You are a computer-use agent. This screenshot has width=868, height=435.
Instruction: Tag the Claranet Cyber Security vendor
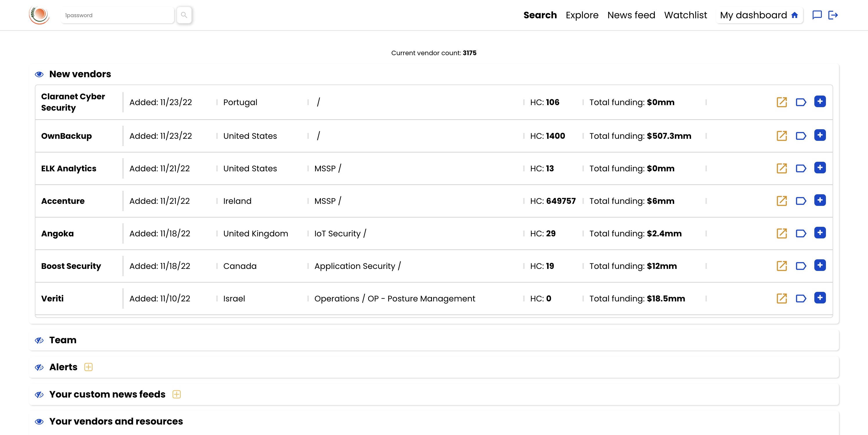click(x=801, y=102)
